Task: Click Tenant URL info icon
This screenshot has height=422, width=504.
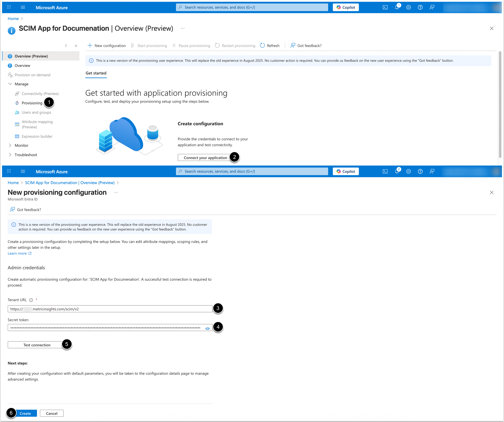Action: point(31,300)
